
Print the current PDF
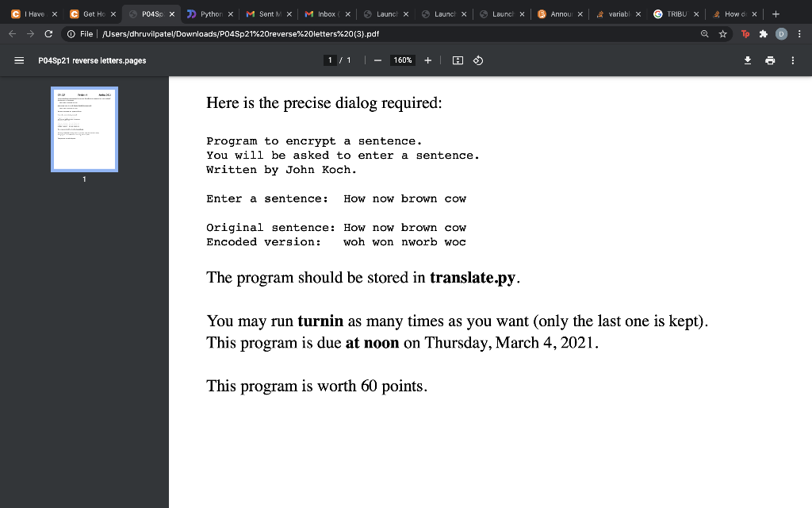coord(769,60)
